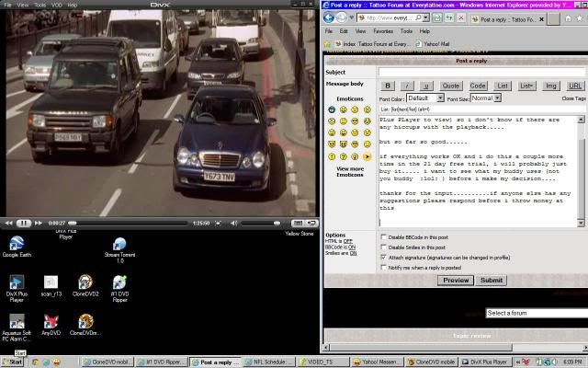Insert a Code tag

(x=478, y=86)
